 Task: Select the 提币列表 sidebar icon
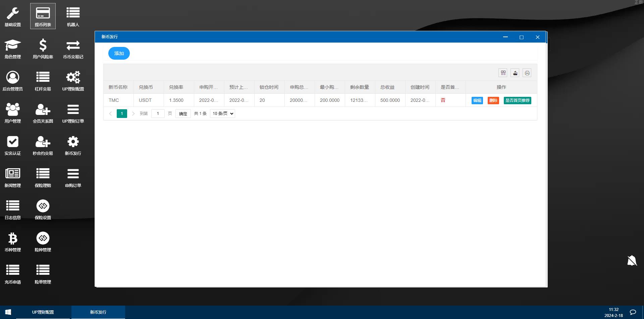pyautogui.click(x=43, y=15)
